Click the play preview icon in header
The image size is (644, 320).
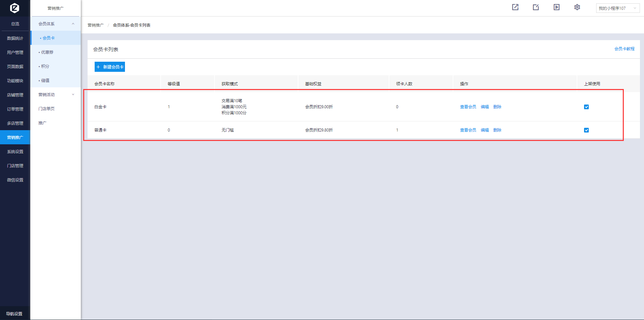pyautogui.click(x=556, y=7)
